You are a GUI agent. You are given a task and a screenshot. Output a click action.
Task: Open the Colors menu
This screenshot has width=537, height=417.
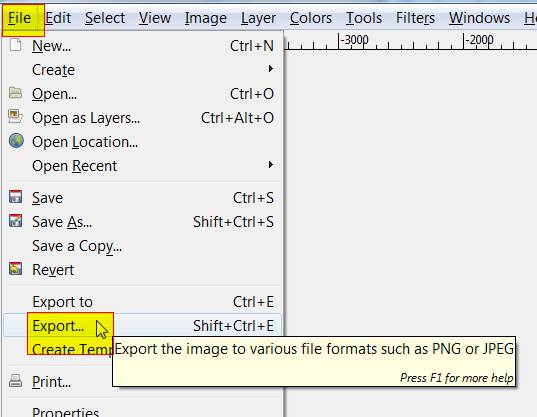coord(311,18)
